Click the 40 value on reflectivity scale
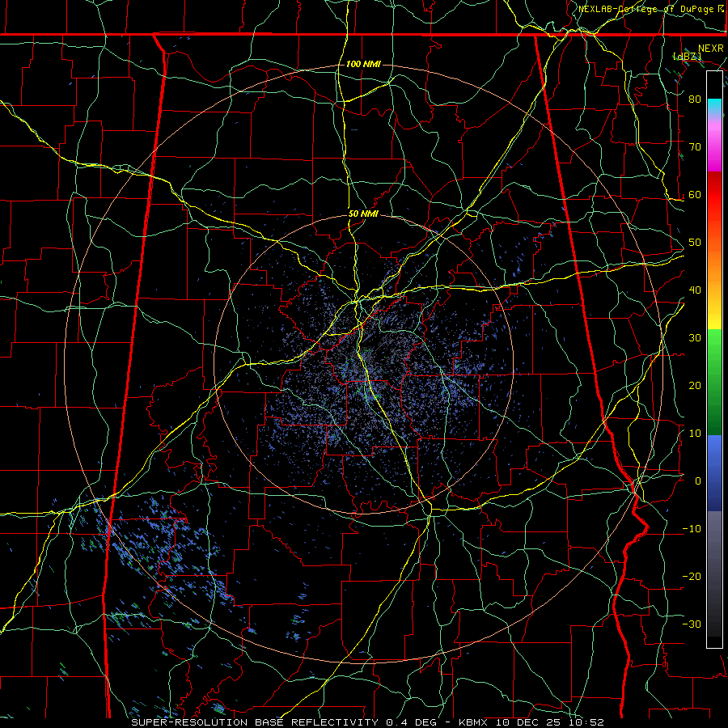Viewport: 728px width, 728px height. (695, 290)
